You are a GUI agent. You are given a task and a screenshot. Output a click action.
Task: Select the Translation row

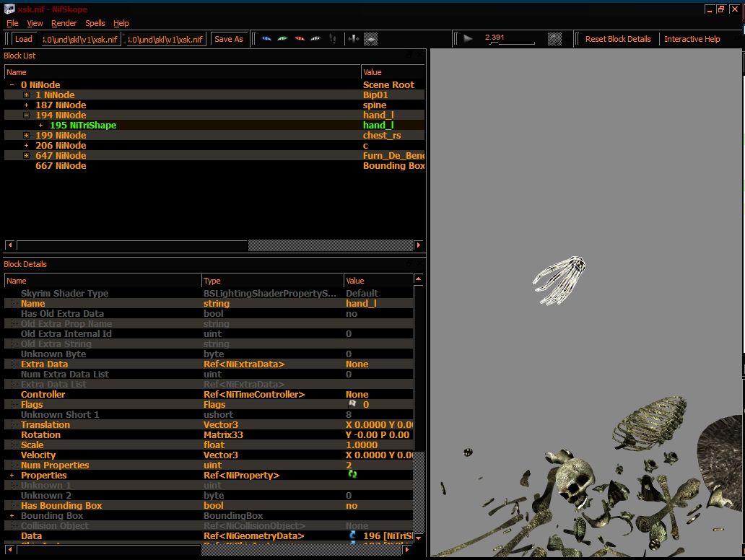click(x=209, y=424)
